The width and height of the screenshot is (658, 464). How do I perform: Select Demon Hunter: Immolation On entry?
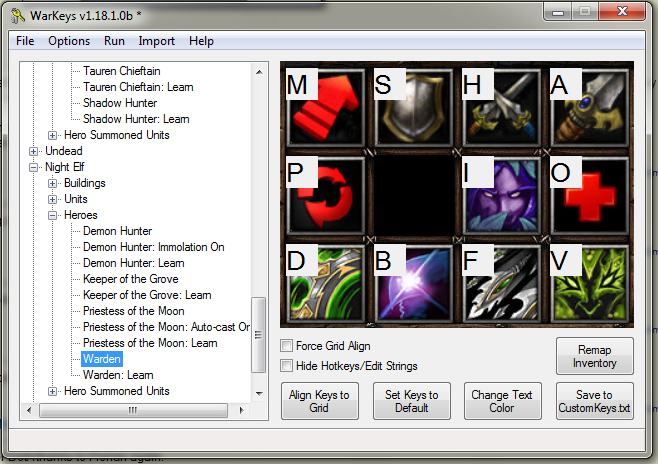154,247
